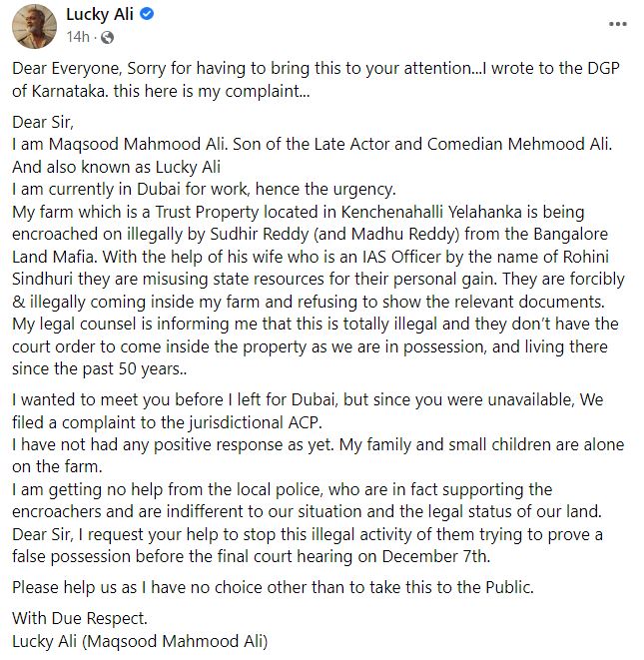This screenshot has height=660, width=644.
Task: Click the 'And also known as Lucky Ali' line
Action: [116, 167]
